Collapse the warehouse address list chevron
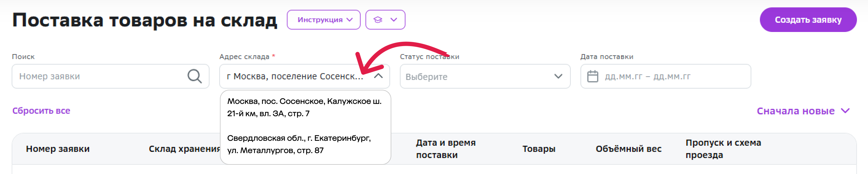 point(378,76)
